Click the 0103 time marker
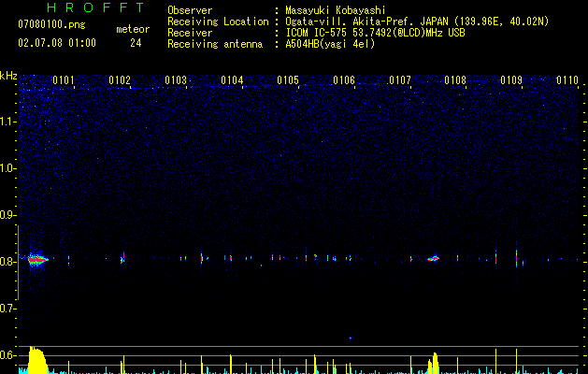 pyautogui.click(x=176, y=80)
